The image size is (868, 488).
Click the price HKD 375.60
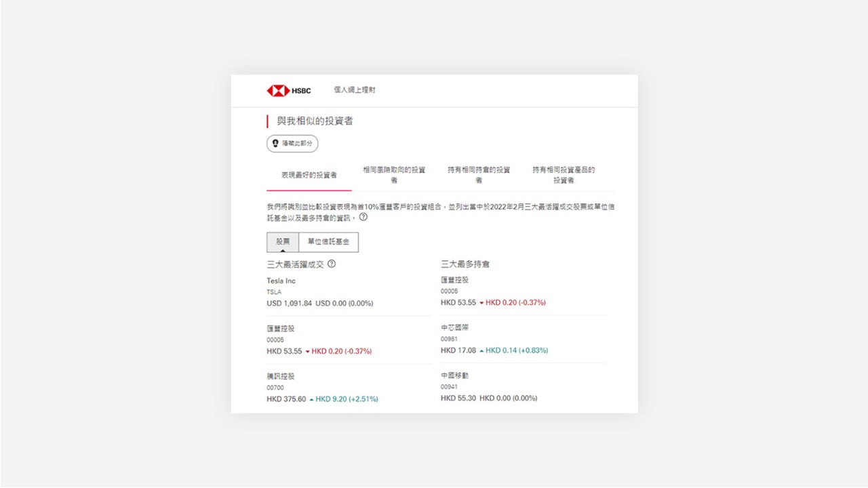[286, 399]
